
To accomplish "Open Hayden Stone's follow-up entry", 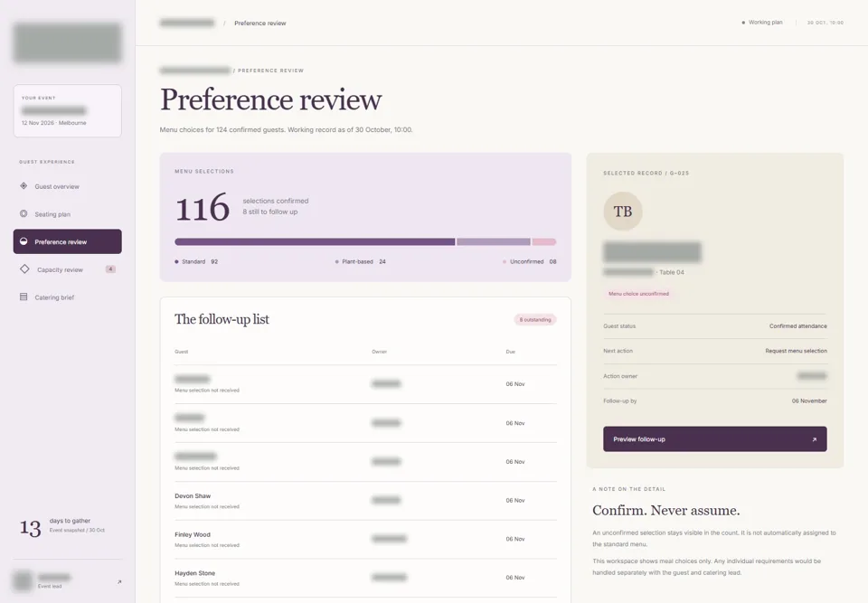I will [365, 578].
